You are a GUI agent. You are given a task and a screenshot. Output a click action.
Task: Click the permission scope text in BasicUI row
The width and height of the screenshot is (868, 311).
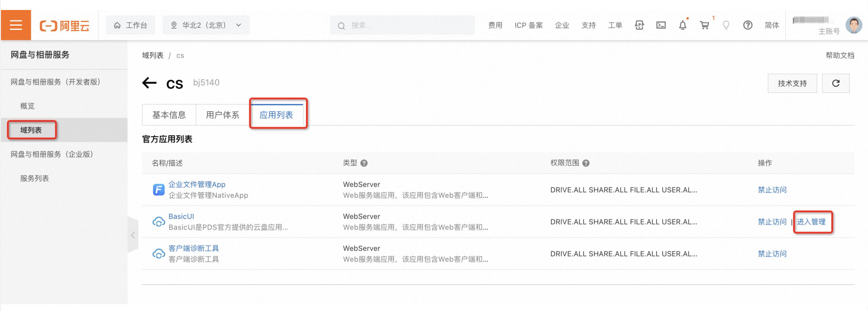624,222
